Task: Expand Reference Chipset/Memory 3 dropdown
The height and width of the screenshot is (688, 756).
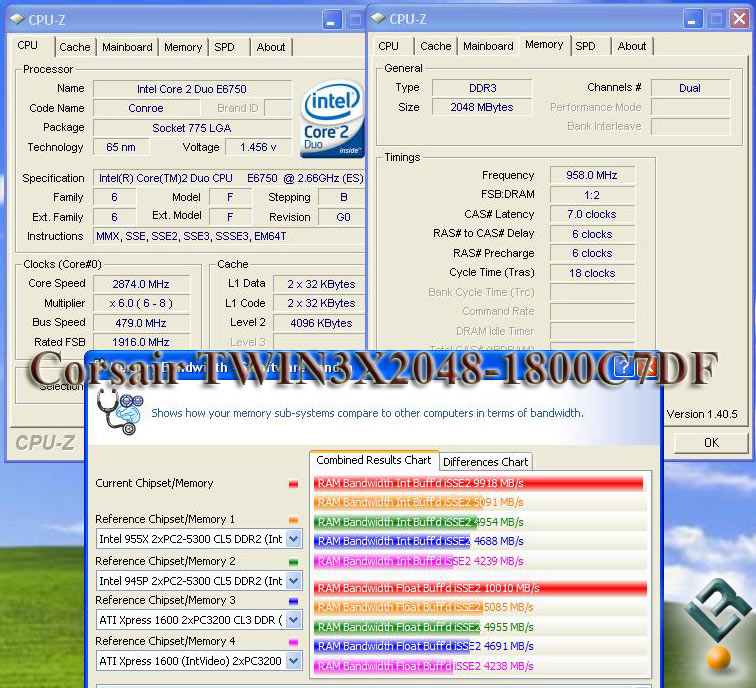Action: coord(294,620)
